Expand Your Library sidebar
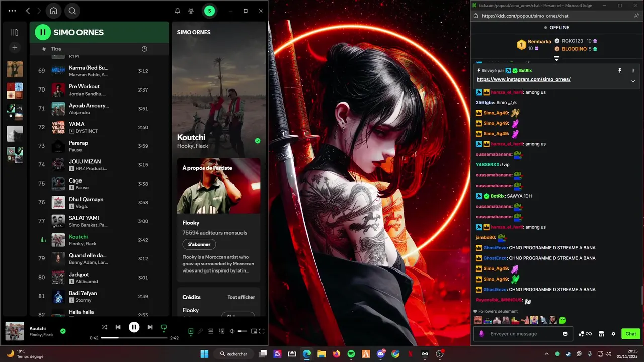 [x=15, y=32]
